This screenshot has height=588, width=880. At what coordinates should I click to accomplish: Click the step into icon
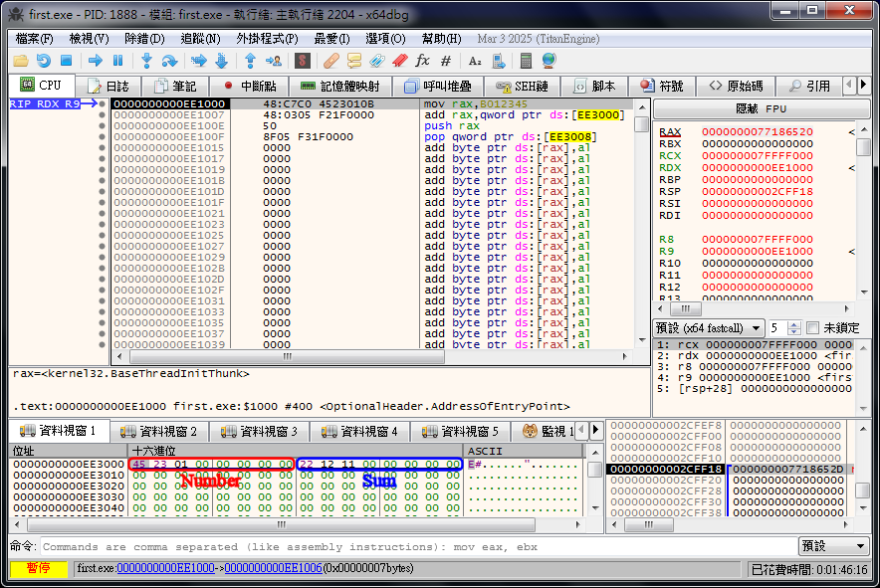pyautogui.click(x=147, y=61)
